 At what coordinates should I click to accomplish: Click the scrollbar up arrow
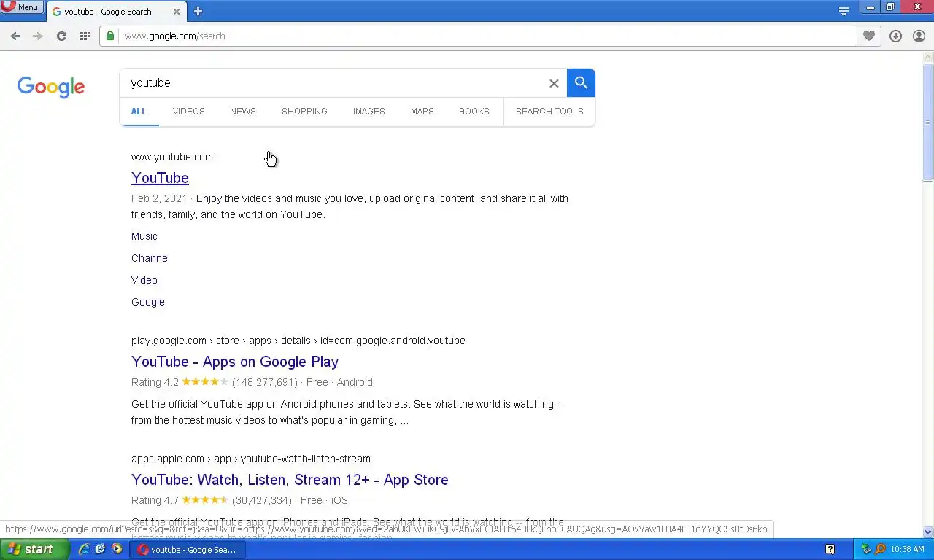[x=928, y=57]
